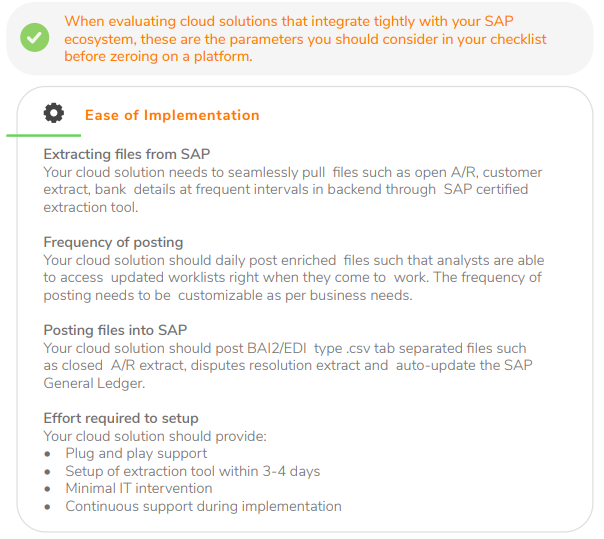Click the bullet dot before Plug and play
604x539 pixels.
pyautogui.click(x=48, y=454)
